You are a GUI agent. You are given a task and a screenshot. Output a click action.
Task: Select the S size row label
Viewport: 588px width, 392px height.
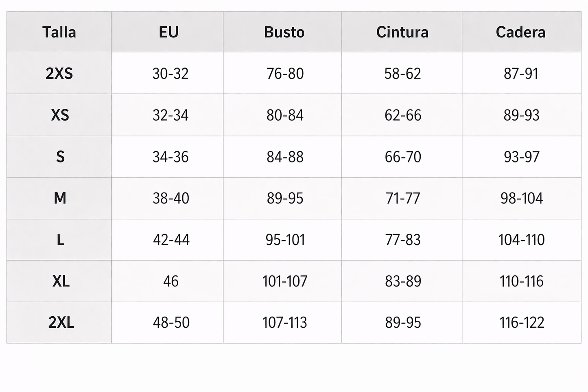59,157
